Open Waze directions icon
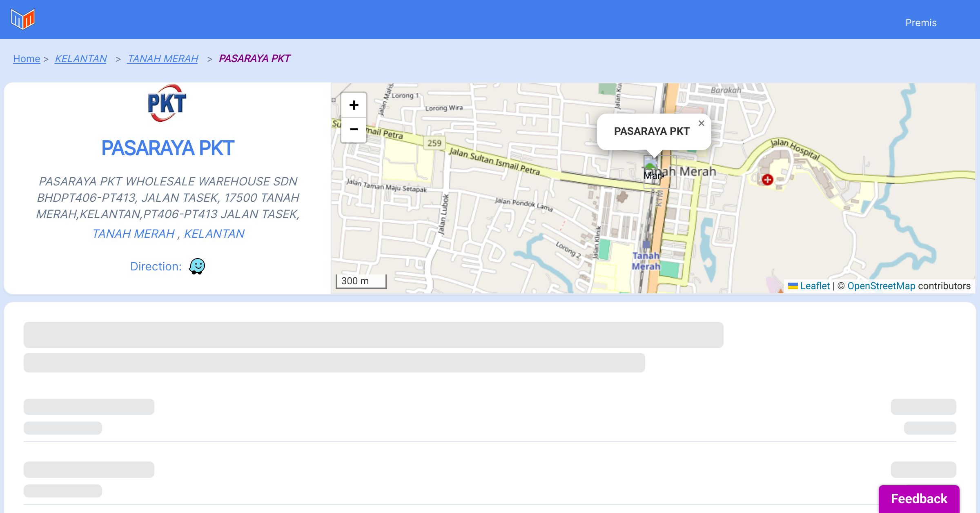 pos(197,266)
